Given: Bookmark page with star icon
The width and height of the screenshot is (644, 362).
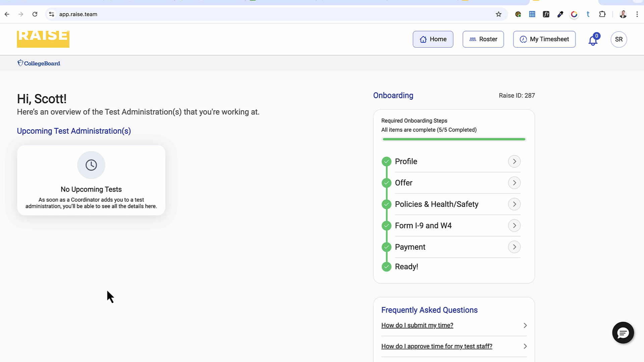Looking at the screenshot, I should coord(498,14).
